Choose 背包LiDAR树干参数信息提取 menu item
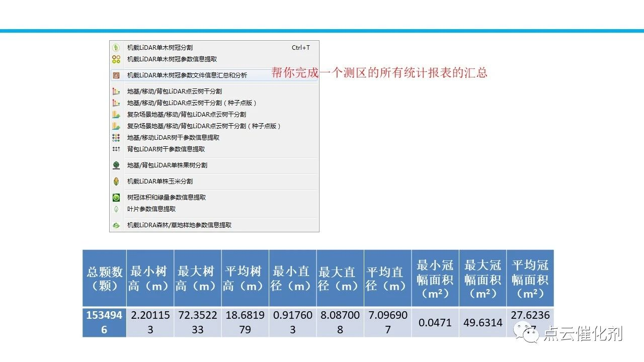This screenshot has height=362, width=644. (214, 149)
